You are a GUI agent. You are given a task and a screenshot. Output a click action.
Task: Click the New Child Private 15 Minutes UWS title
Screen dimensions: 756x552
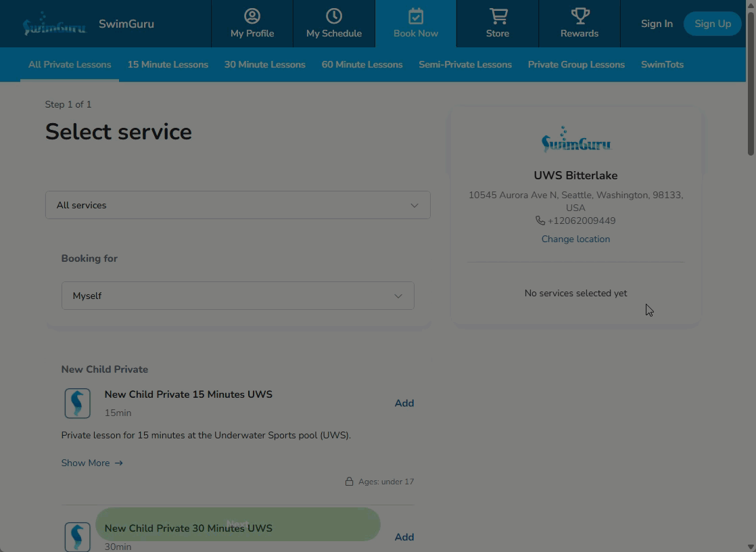tap(189, 394)
